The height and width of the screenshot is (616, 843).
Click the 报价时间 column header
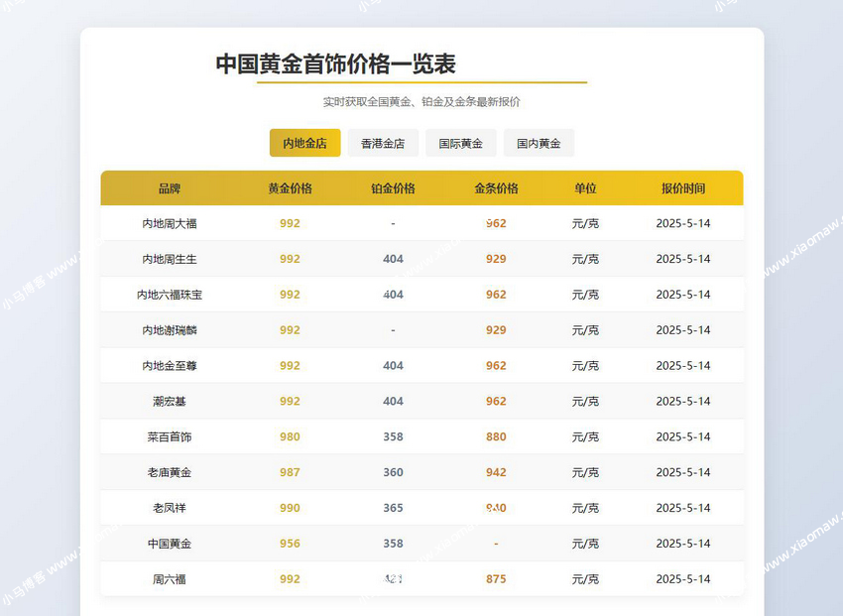683,188
